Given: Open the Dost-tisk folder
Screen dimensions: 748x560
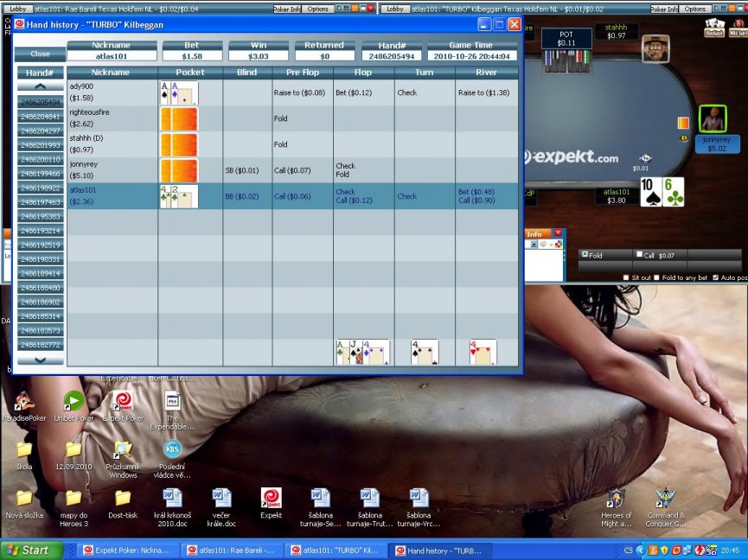Looking at the screenshot, I should [123, 504].
